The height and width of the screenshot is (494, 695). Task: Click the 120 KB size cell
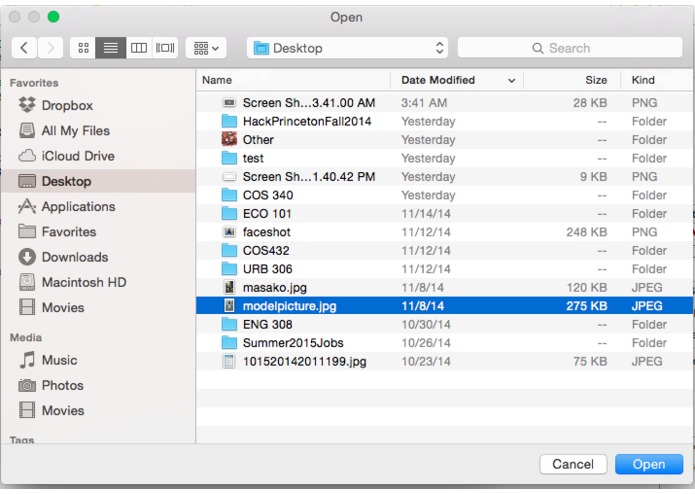[x=587, y=288]
